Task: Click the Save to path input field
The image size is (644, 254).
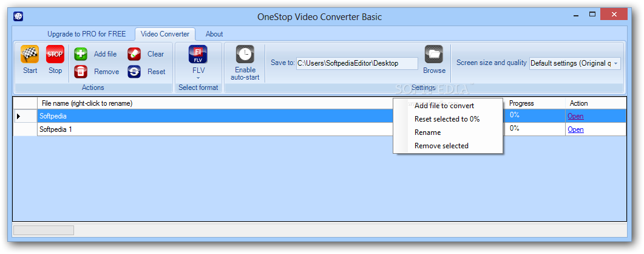Action: (x=357, y=63)
